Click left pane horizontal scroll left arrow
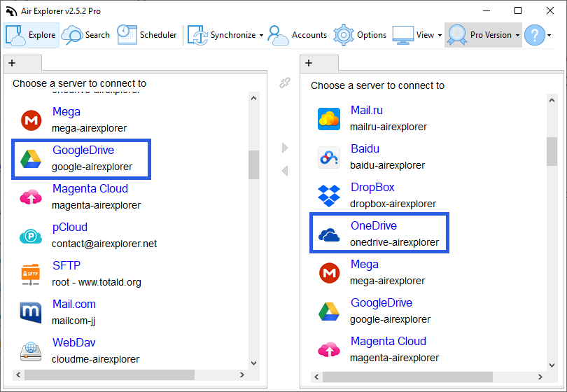 pos(18,375)
